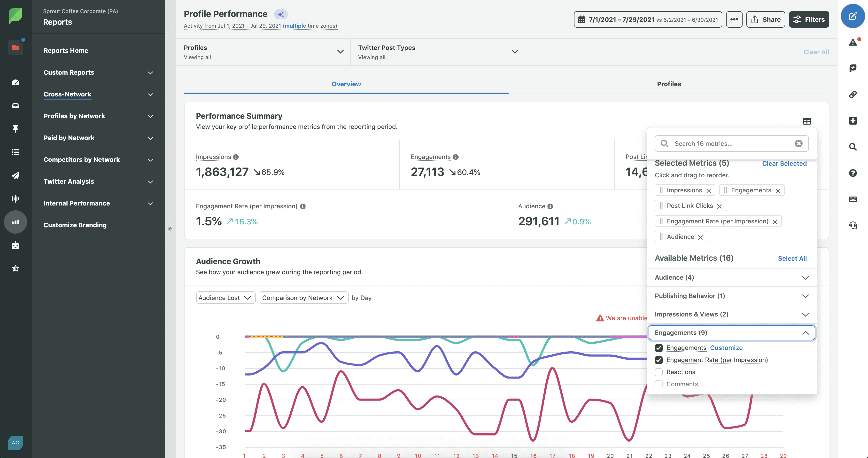Click the Reports bar chart icon in the left rail
This screenshot has width=868, height=458.
(x=15, y=222)
